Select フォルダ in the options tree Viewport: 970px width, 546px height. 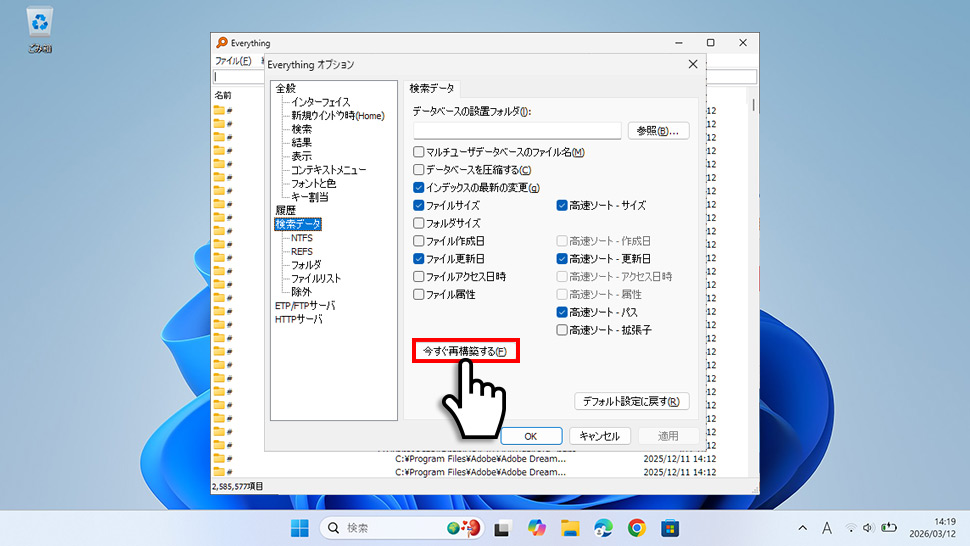point(306,265)
